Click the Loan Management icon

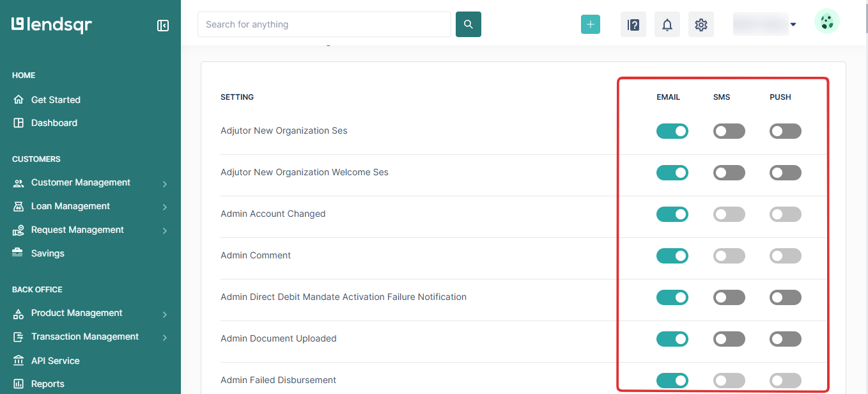click(x=19, y=207)
